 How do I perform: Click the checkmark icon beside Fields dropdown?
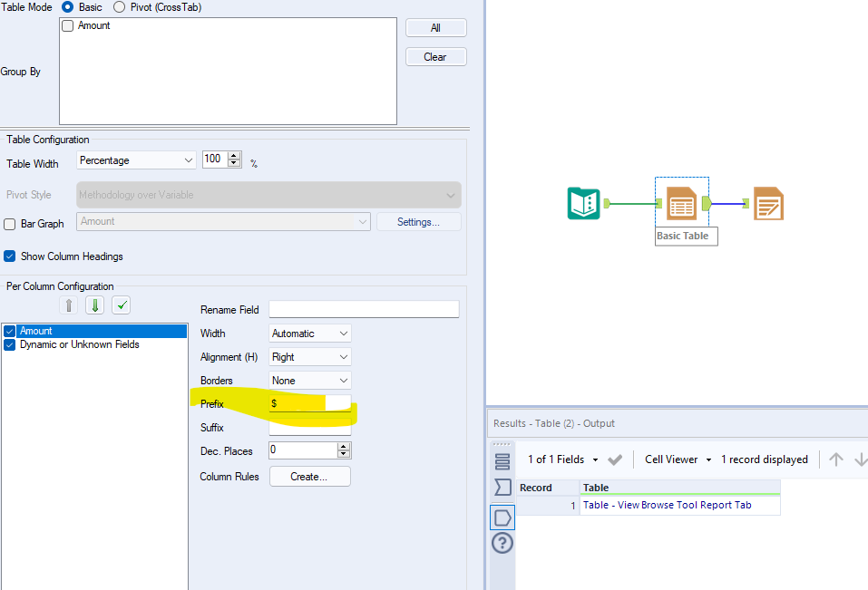pyautogui.click(x=614, y=459)
